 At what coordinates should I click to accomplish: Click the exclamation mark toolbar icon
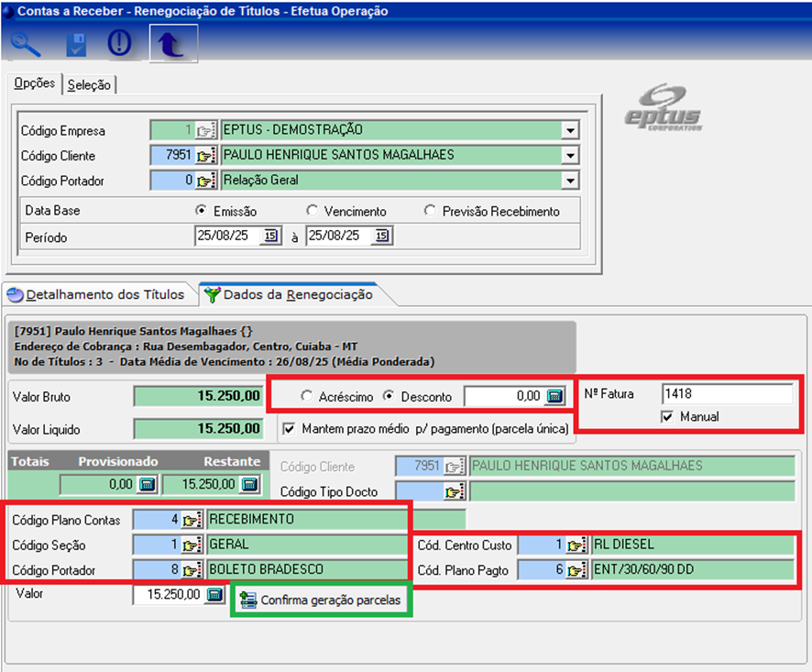tap(120, 43)
